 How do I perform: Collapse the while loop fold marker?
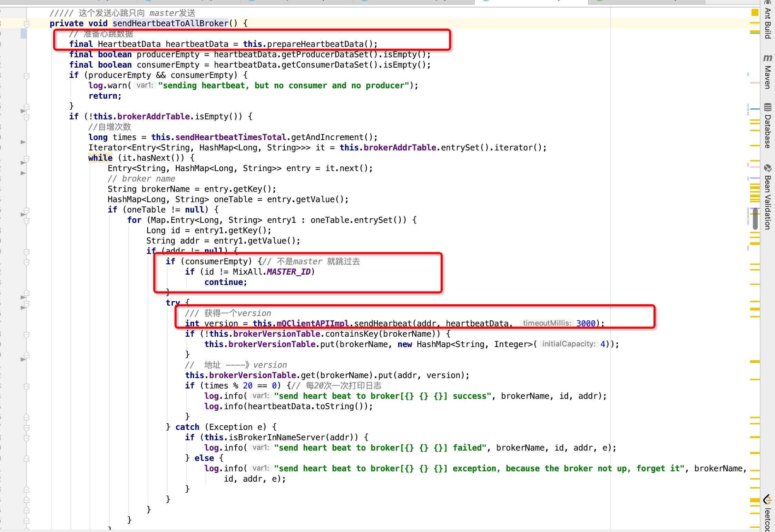(x=27, y=158)
